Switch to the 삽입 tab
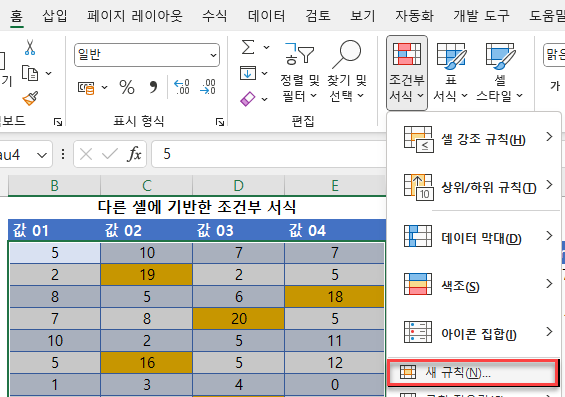565x397 pixels. click(55, 16)
